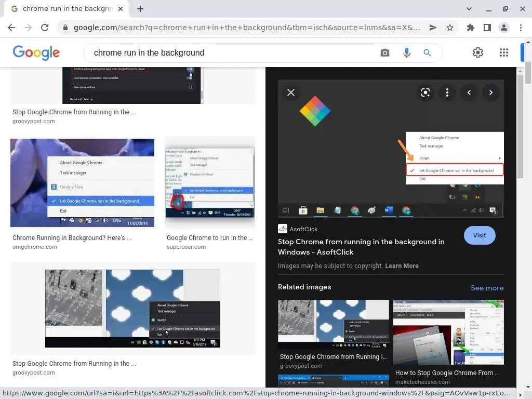Viewport: 532px width, 399px height.
Task: Open Chrome's three-dot menu
Action: [x=521, y=28]
